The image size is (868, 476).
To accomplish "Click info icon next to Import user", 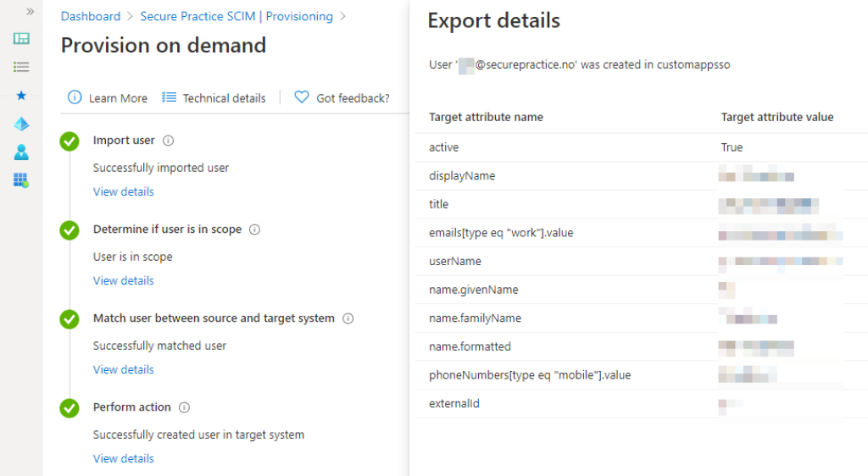I will (168, 141).
